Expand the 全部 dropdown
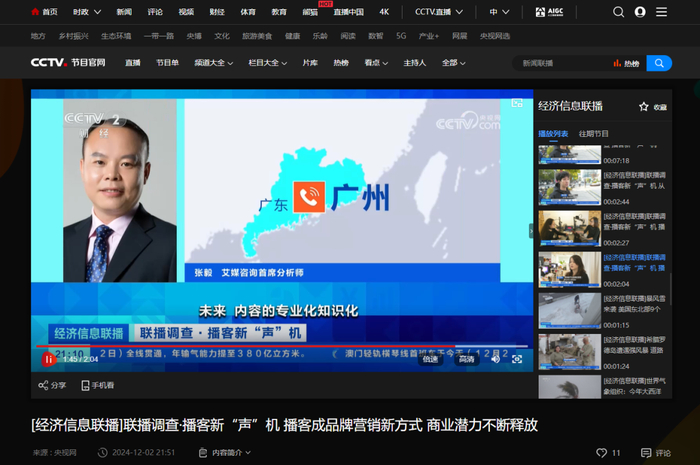The width and height of the screenshot is (700, 465). pos(454,63)
